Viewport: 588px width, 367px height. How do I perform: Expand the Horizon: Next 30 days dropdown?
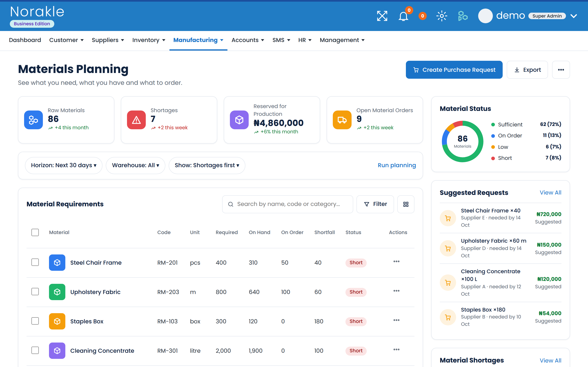coord(64,165)
